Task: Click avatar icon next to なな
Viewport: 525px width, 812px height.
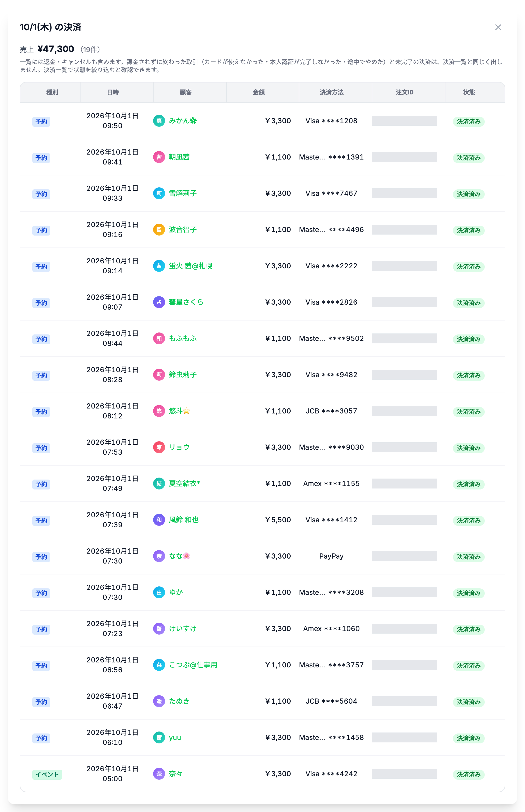Action: click(x=159, y=556)
